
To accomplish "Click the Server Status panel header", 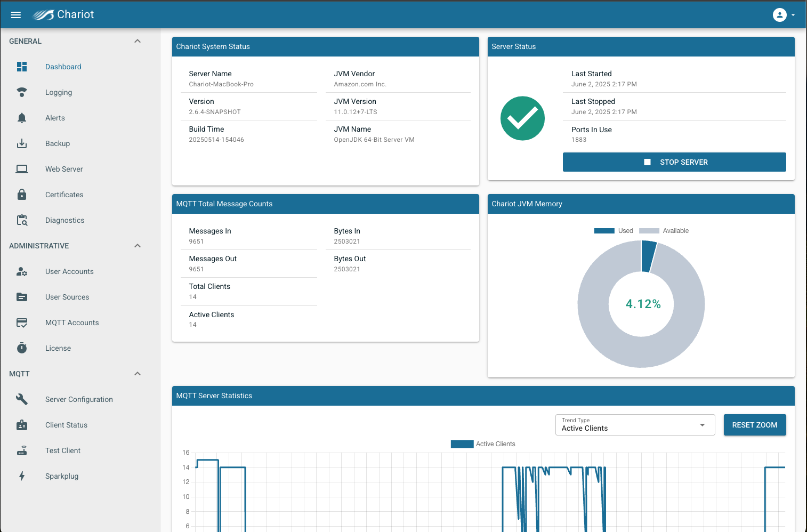I will 641,46.
